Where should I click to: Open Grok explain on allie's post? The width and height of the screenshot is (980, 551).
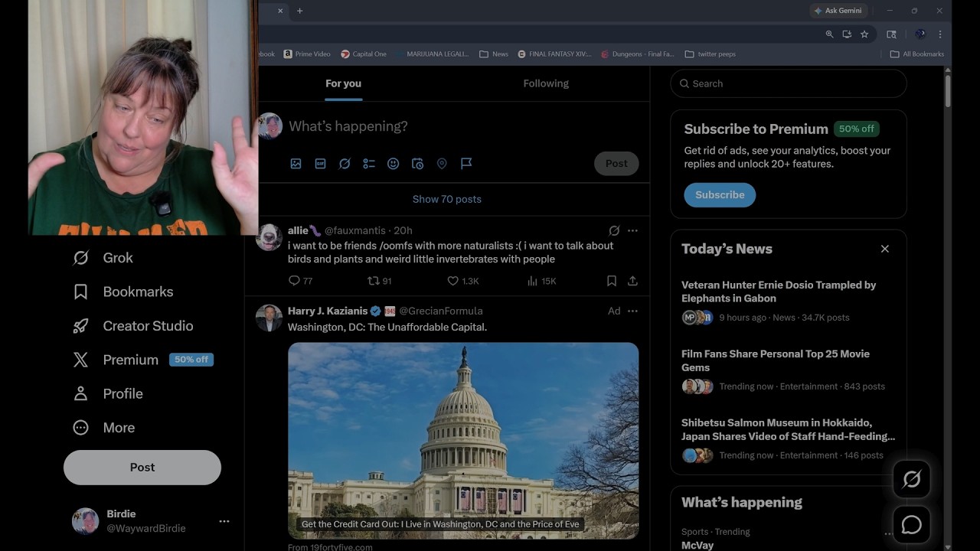pyautogui.click(x=614, y=230)
